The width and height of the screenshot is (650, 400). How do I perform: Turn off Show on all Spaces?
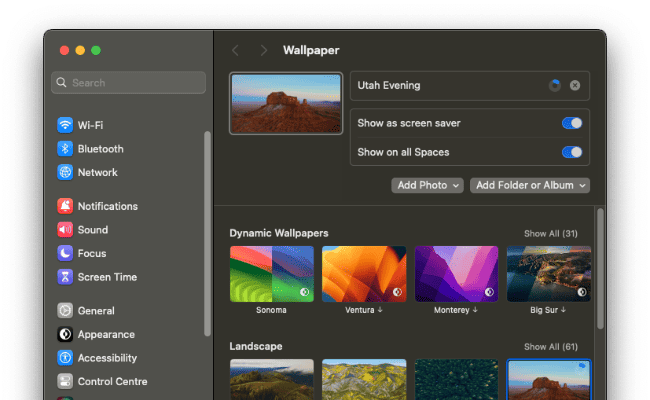tap(571, 152)
